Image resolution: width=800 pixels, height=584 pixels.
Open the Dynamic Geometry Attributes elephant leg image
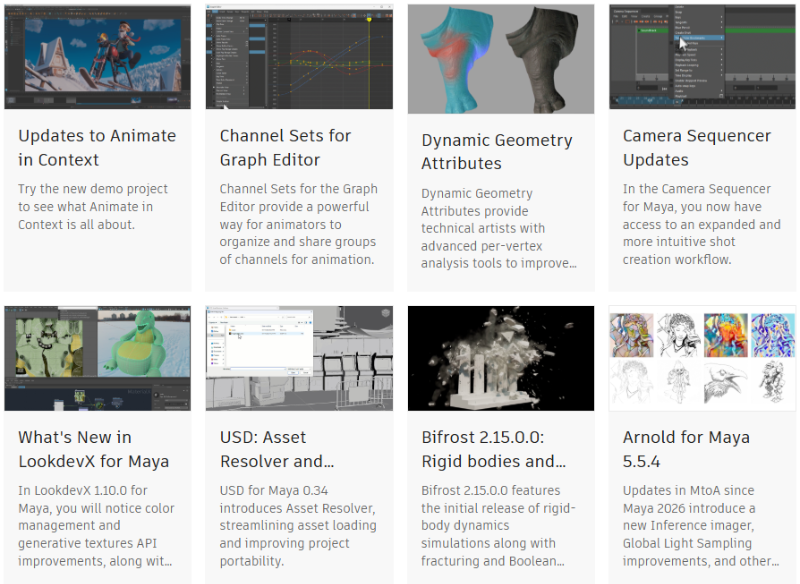click(501, 59)
